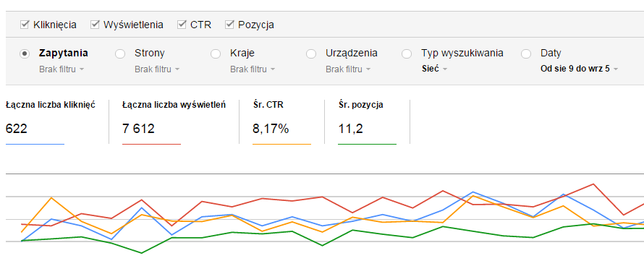
Task: Click the green Śr. pozycja legend line
Action: [x=367, y=144]
